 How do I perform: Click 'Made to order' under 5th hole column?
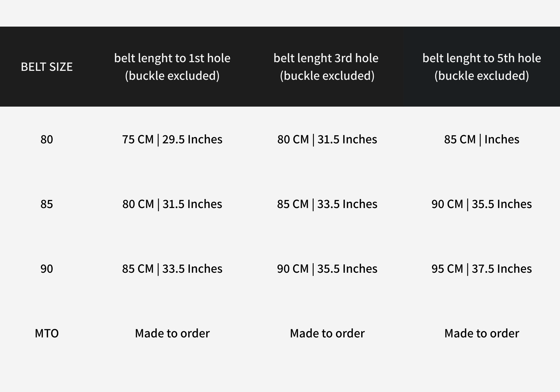point(482,333)
